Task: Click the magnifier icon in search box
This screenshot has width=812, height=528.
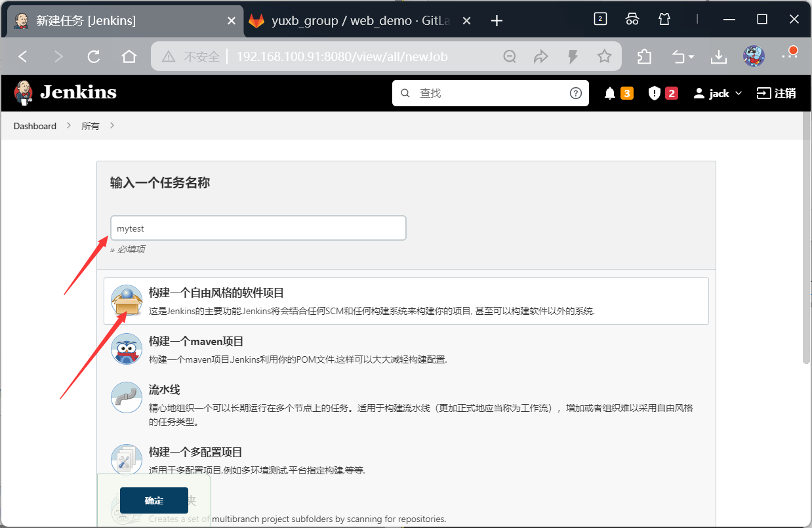Action: (x=405, y=93)
